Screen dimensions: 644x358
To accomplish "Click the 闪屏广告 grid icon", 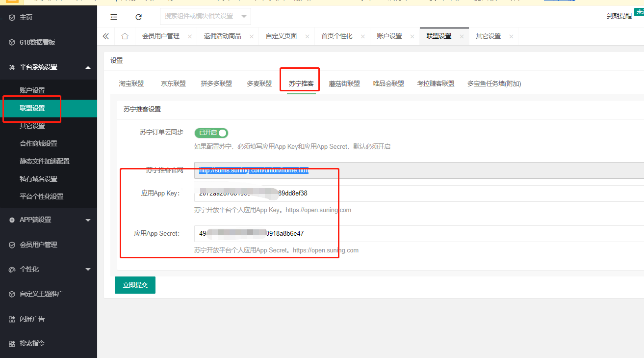I will tap(12, 319).
